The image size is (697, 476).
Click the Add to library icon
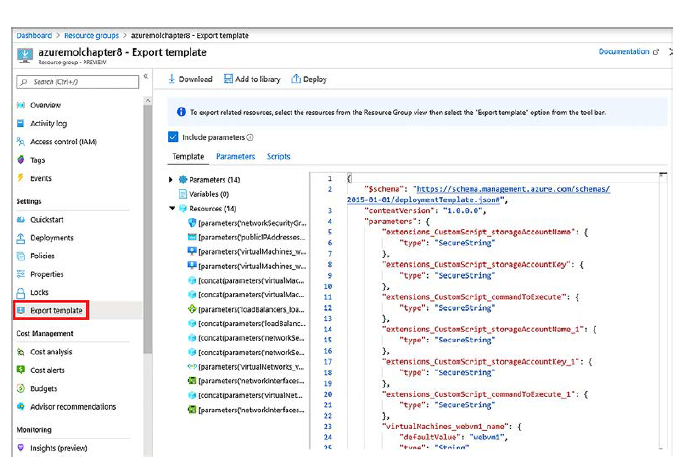point(227,79)
